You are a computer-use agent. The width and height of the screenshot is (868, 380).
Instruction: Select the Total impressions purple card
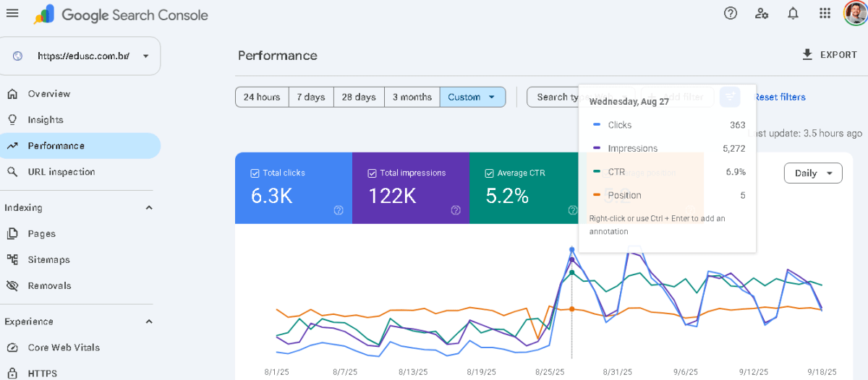point(411,188)
